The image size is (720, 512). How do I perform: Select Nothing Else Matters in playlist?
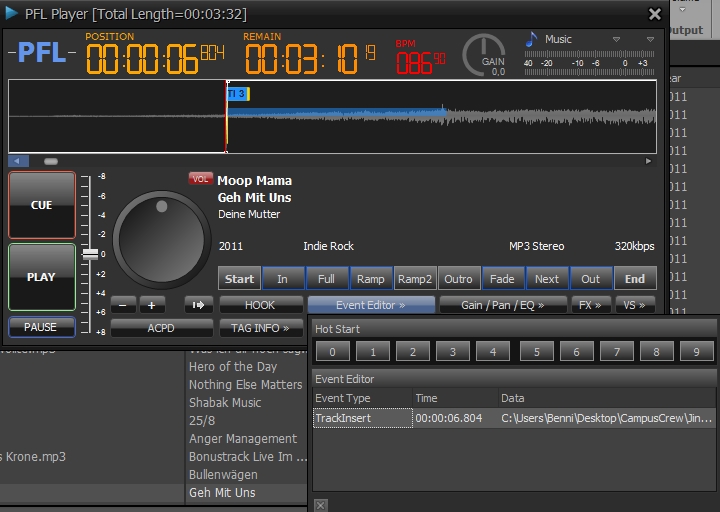pyautogui.click(x=246, y=384)
